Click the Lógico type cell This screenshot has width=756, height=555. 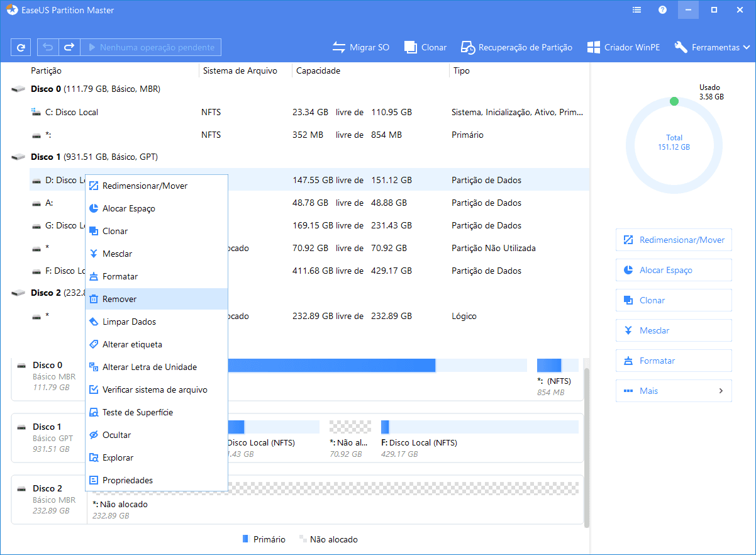coord(464,316)
